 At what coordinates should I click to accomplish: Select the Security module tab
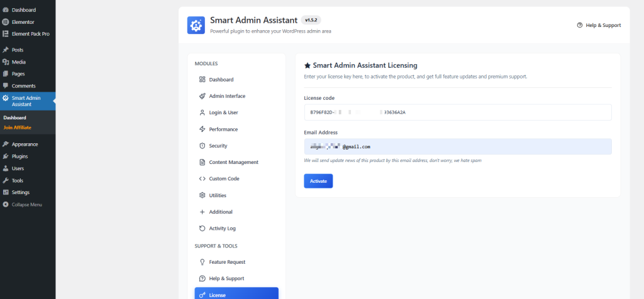(x=236, y=146)
